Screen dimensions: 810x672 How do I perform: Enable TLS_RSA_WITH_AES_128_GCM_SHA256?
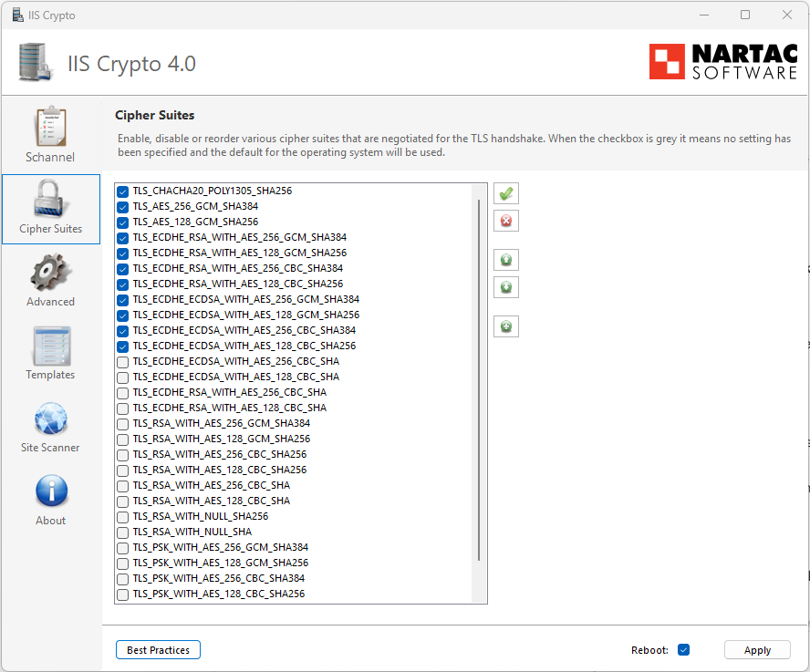(x=122, y=439)
